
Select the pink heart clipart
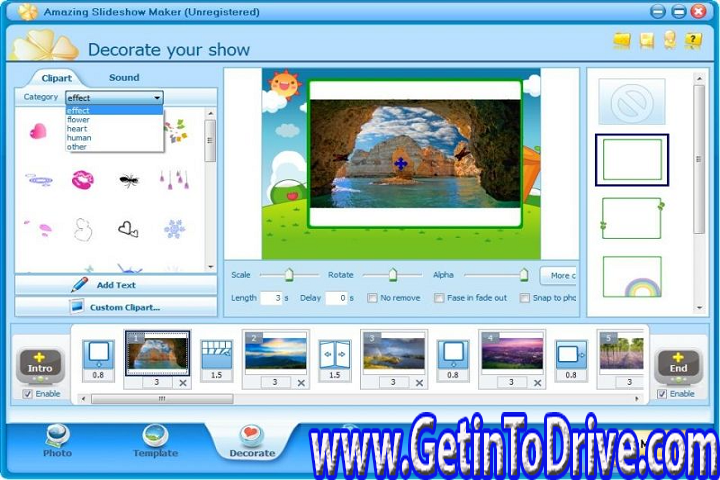[x=38, y=131]
